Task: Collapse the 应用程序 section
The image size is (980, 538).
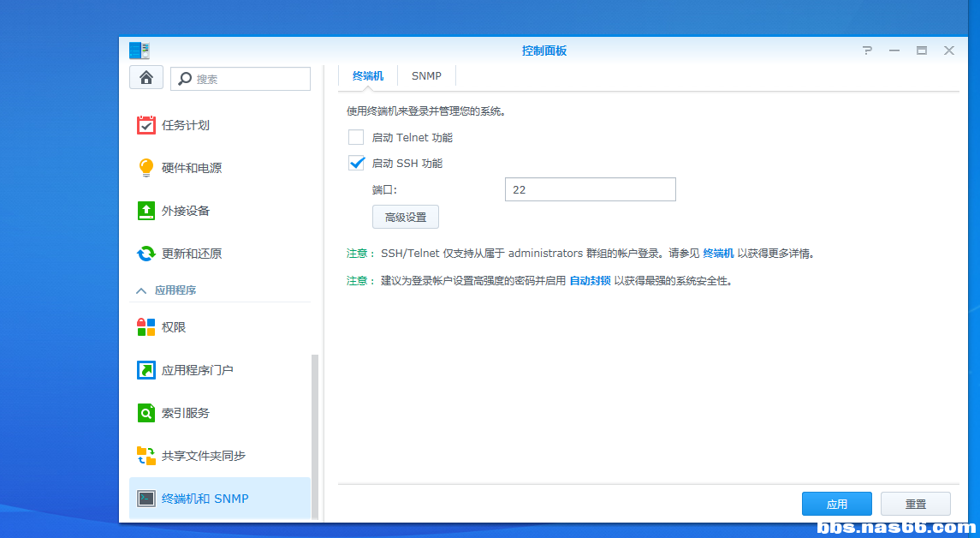Action: (142, 290)
